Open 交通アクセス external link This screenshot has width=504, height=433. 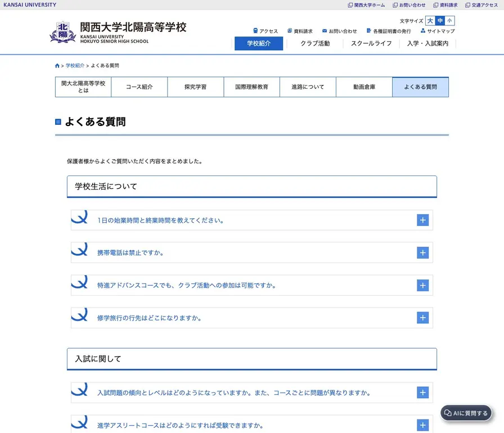tap(481, 5)
